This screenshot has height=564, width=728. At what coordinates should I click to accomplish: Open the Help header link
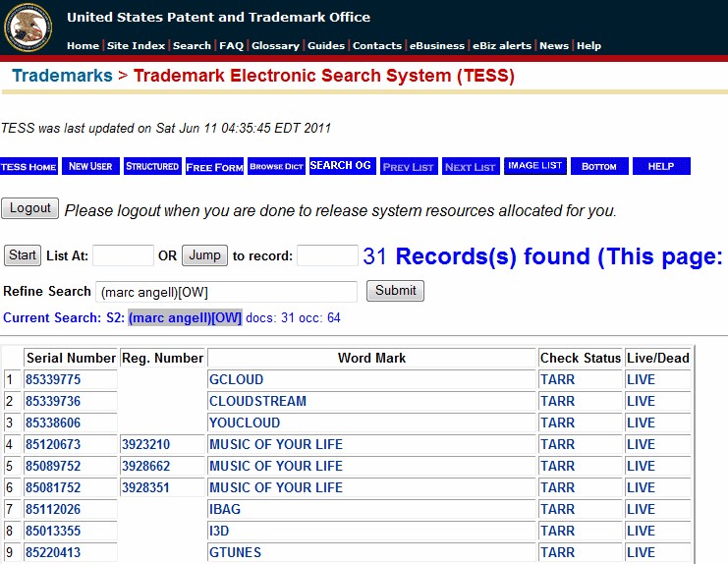click(588, 45)
